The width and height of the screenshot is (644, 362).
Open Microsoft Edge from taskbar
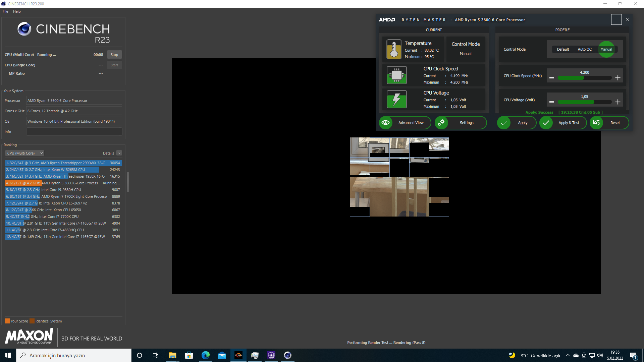(205, 355)
